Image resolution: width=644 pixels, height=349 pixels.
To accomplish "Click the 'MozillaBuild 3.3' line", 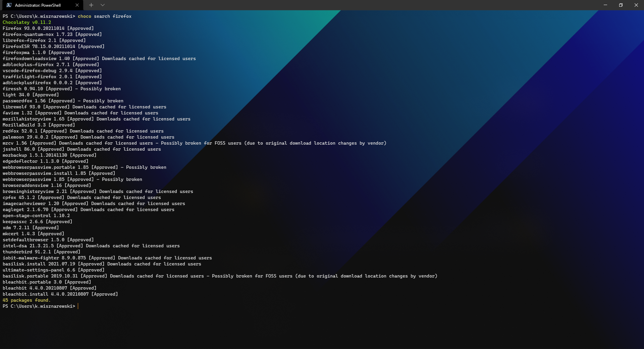I will click(x=39, y=125).
